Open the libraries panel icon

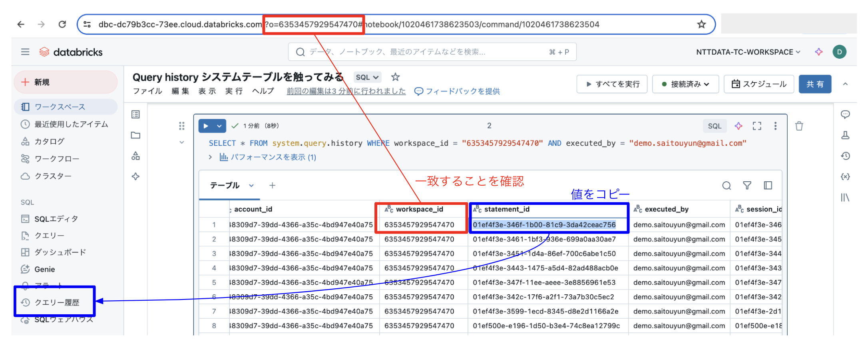tap(845, 197)
